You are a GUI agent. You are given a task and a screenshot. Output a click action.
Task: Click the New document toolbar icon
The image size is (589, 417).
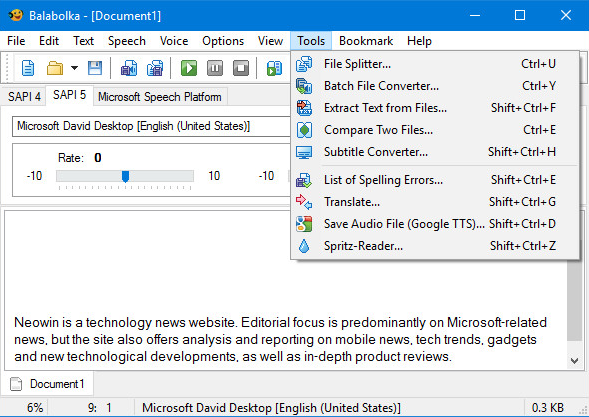(28, 68)
